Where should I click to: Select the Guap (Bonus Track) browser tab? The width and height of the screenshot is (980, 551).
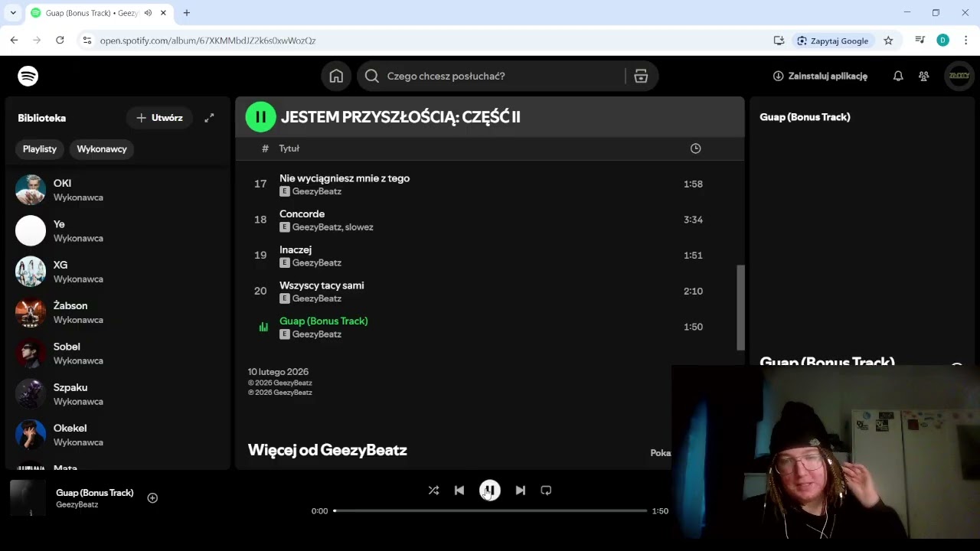[x=100, y=13]
